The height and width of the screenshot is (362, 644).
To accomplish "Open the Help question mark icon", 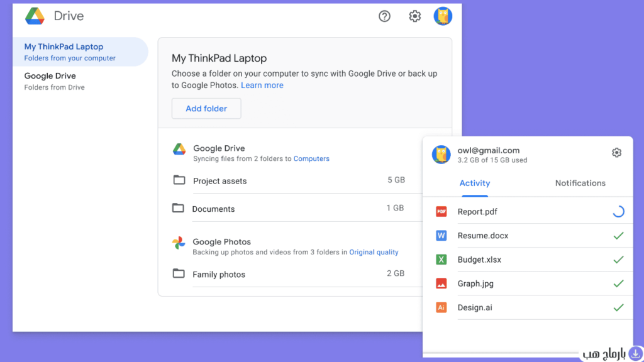I will click(x=384, y=16).
